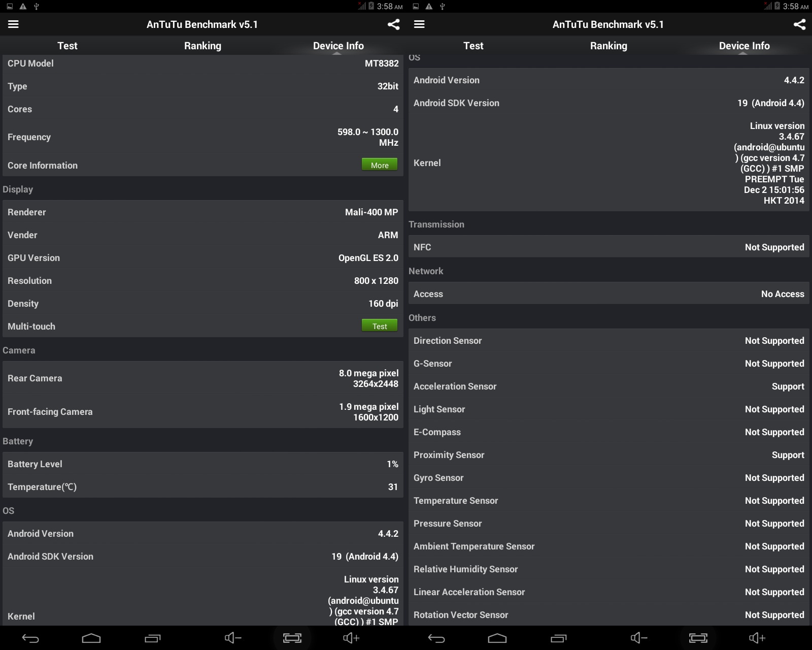
Task: Tap volume up icon in left screenshot
Action: pos(351,638)
